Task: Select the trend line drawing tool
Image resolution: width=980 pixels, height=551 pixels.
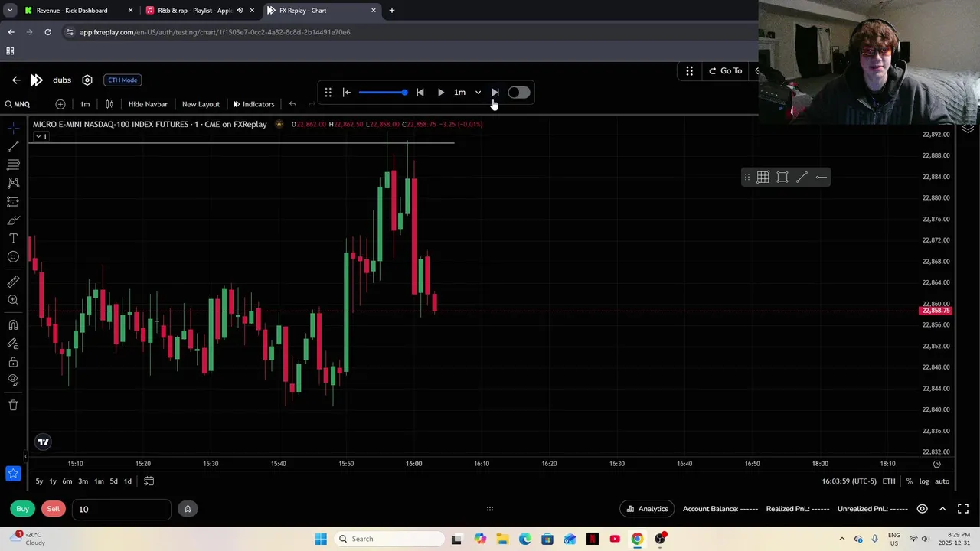Action: coord(13,146)
